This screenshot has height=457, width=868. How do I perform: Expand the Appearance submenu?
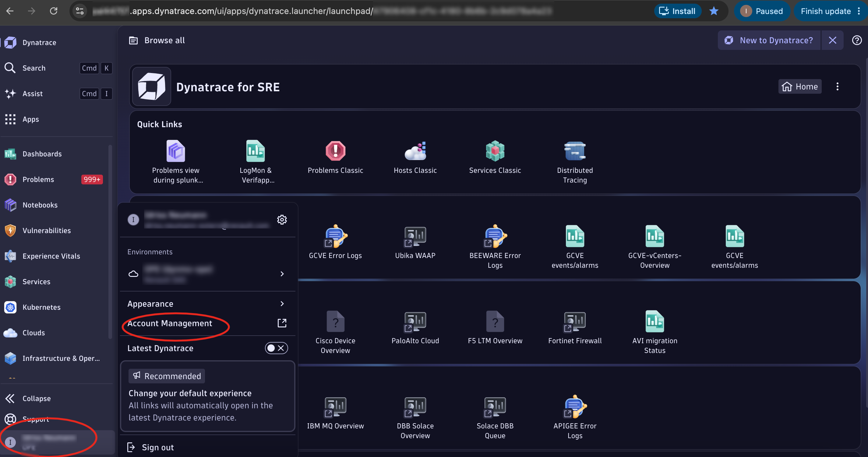coord(207,304)
